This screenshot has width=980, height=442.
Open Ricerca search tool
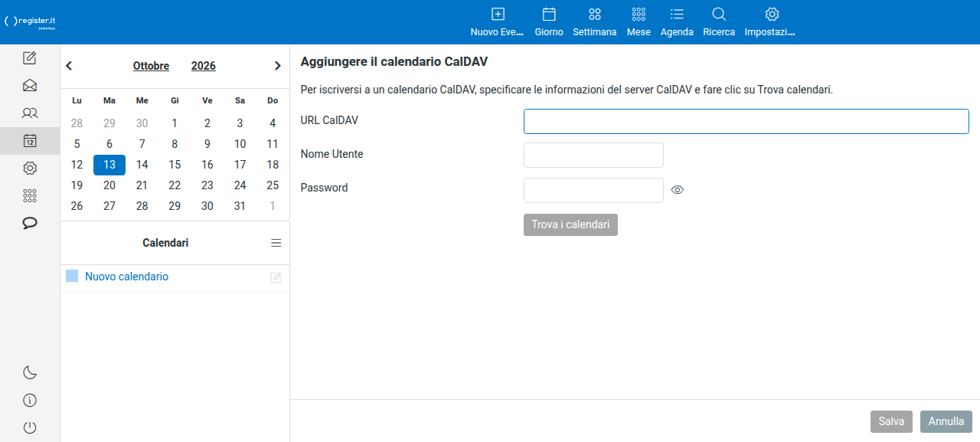(719, 22)
